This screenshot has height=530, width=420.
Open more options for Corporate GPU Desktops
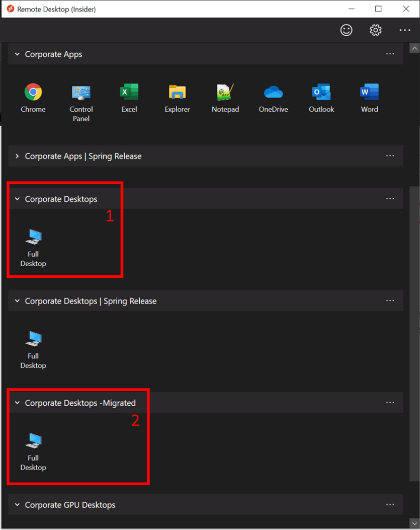tap(390, 504)
